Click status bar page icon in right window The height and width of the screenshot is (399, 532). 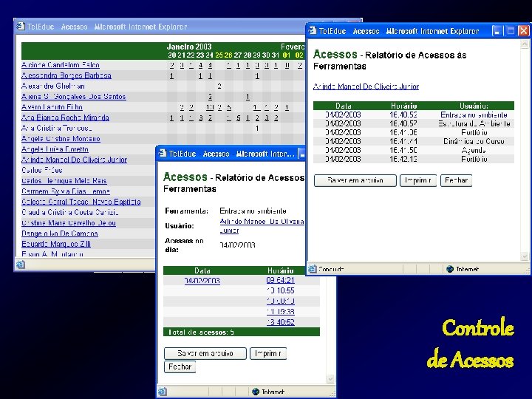pos(312,269)
